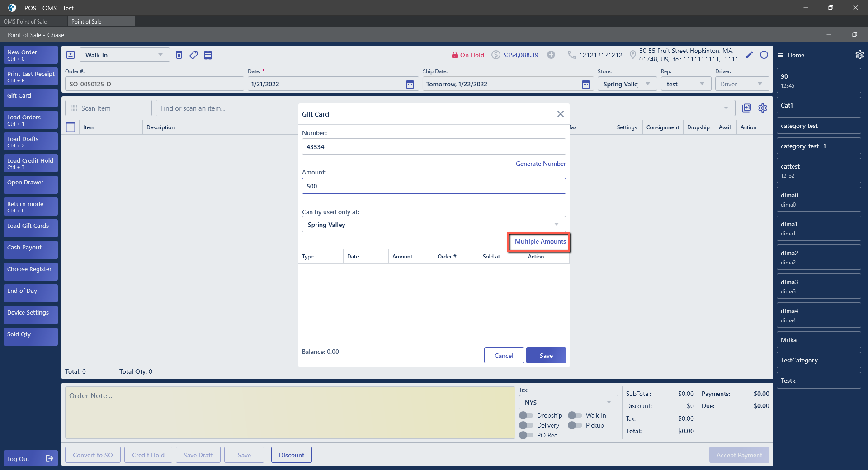Image resolution: width=868 pixels, height=470 pixels.
Task: Open the calendar picker for Ship Date
Action: click(x=586, y=84)
